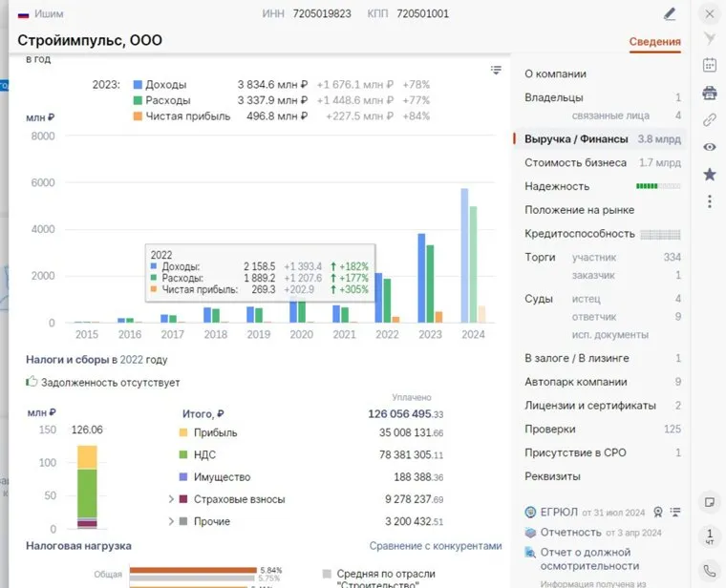Click the pencil edit icon in header
The width and height of the screenshot is (726, 588).
coord(670,13)
